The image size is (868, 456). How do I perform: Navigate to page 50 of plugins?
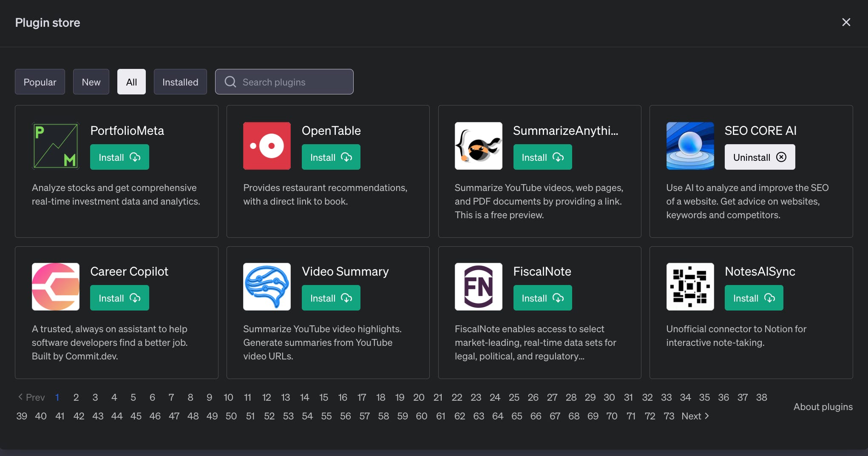point(231,416)
